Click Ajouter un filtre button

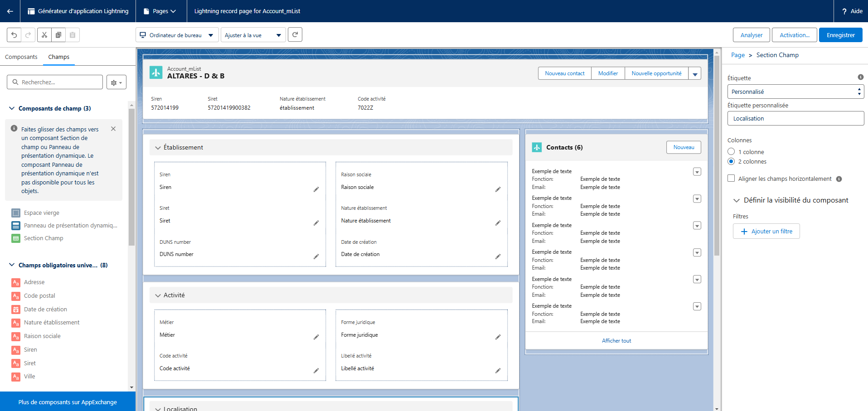766,232
